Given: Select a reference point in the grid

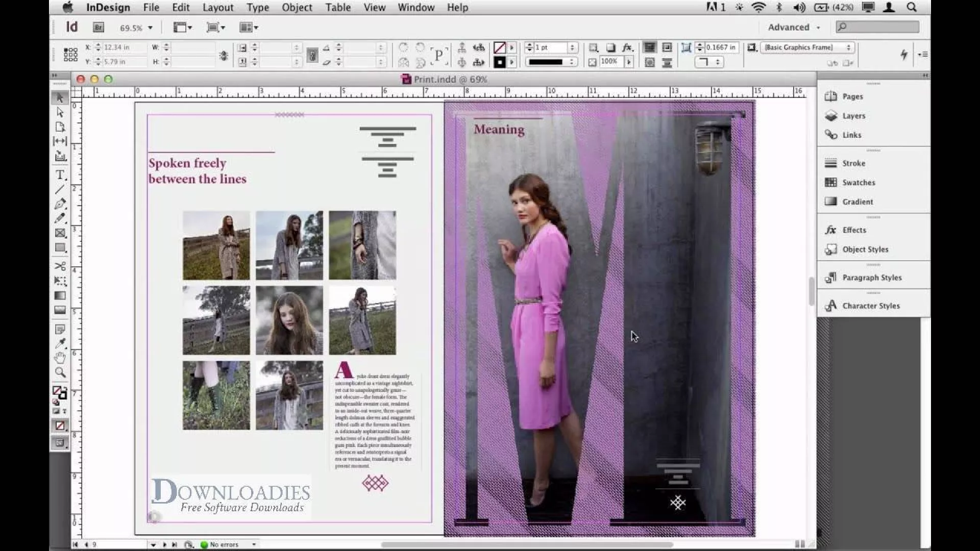Looking at the screenshot, I should tap(71, 54).
